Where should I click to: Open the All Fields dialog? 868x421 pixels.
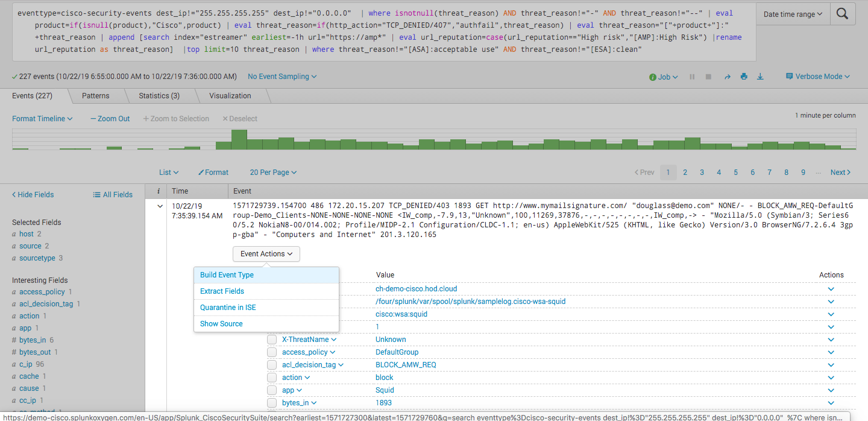click(x=113, y=195)
